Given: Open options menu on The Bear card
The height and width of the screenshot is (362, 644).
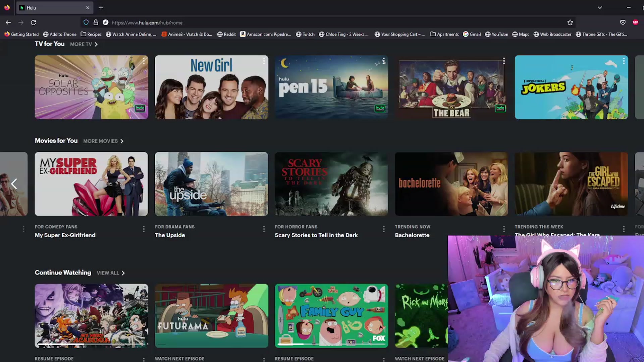Looking at the screenshot, I should tap(504, 61).
